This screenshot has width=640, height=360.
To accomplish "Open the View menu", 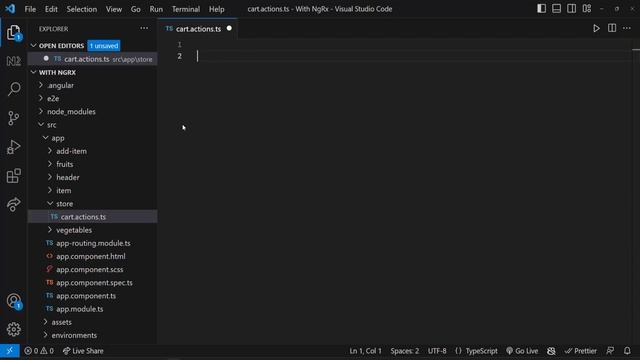I will [114, 9].
